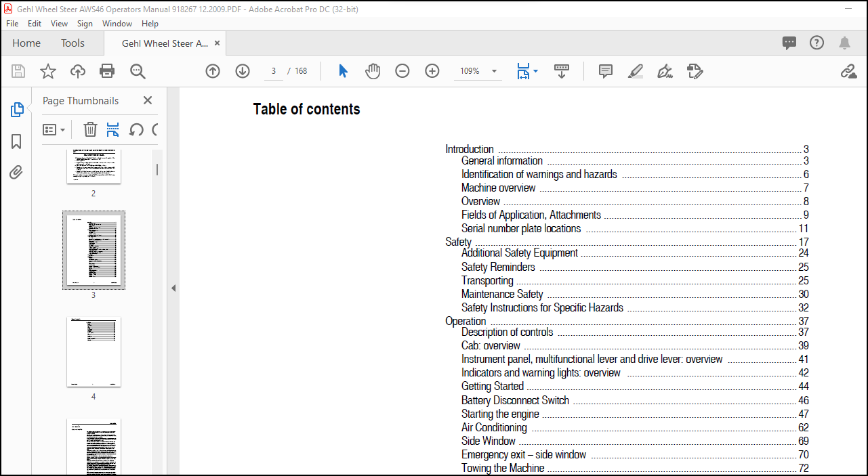Open the comments chat icon
This screenshot has height=476, width=868.
(x=789, y=43)
